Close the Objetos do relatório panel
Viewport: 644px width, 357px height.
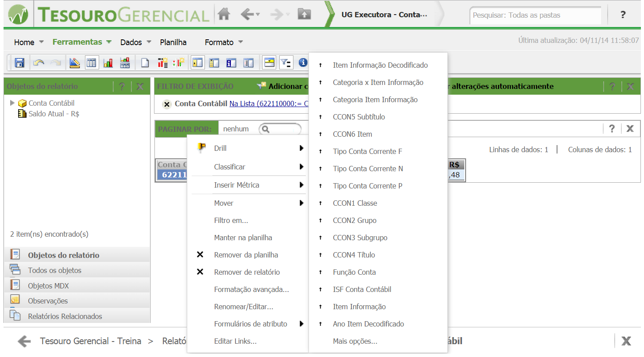[140, 86]
